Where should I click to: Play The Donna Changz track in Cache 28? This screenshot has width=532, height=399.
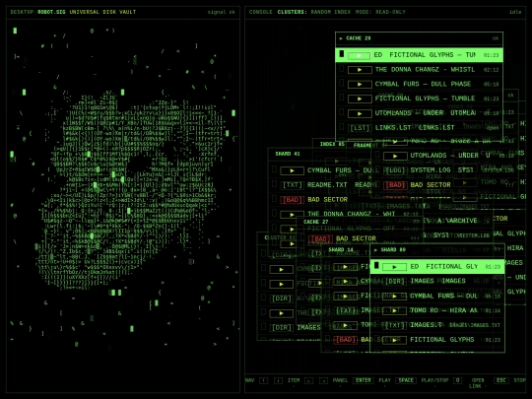pos(360,70)
